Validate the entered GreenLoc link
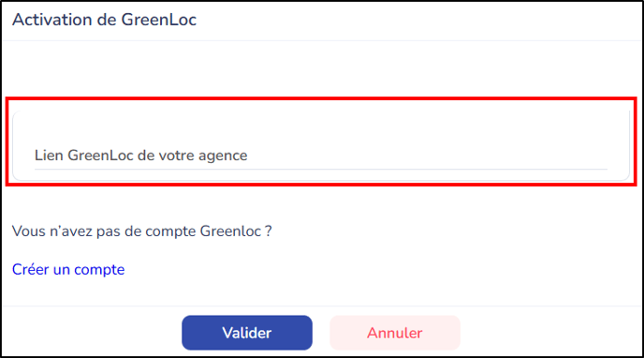Image resolution: width=644 pixels, height=358 pixels. [247, 333]
